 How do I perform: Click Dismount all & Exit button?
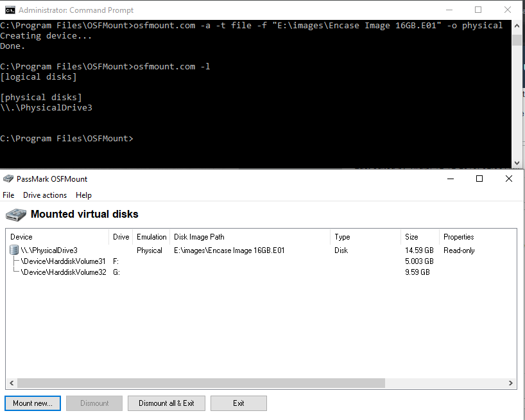point(166,403)
